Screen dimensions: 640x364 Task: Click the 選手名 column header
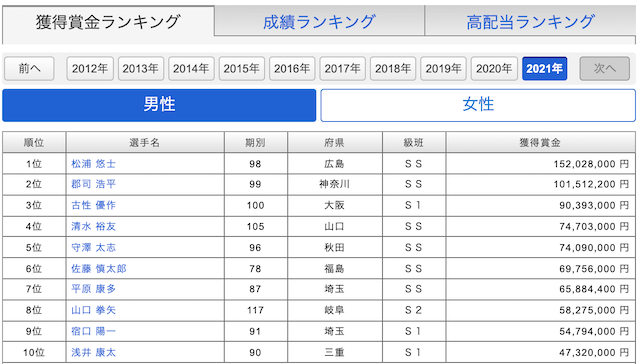(x=145, y=142)
